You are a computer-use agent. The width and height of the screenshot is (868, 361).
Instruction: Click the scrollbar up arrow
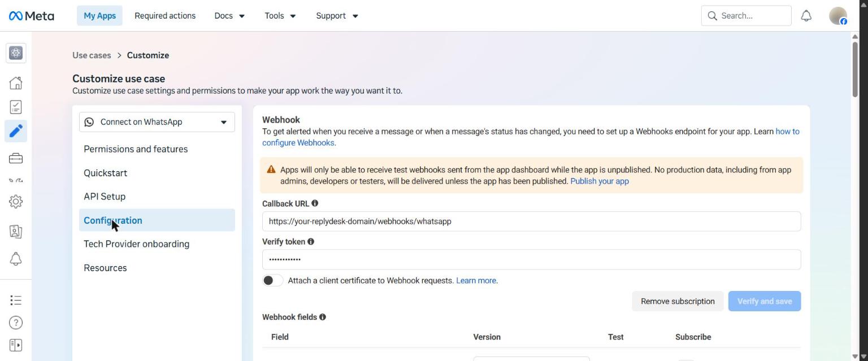click(x=855, y=36)
